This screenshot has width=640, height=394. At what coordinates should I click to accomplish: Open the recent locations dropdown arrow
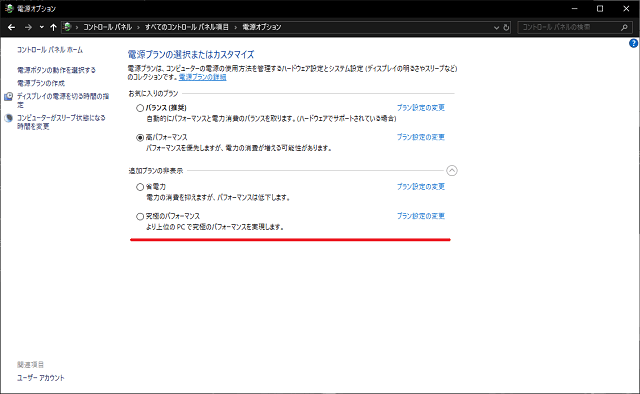click(x=42, y=27)
